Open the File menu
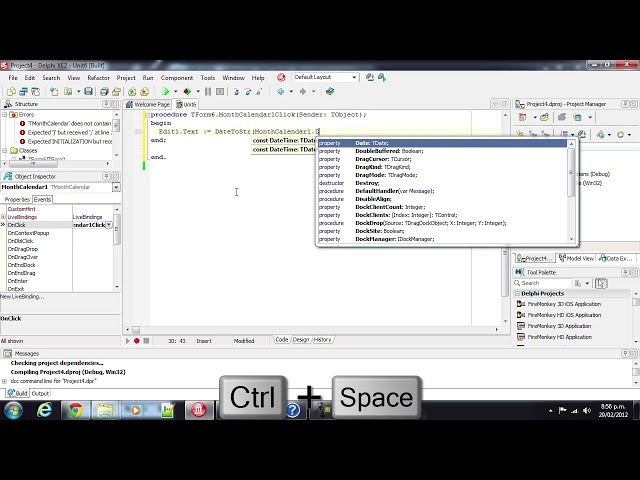The height and width of the screenshot is (480, 640). (x=13, y=78)
